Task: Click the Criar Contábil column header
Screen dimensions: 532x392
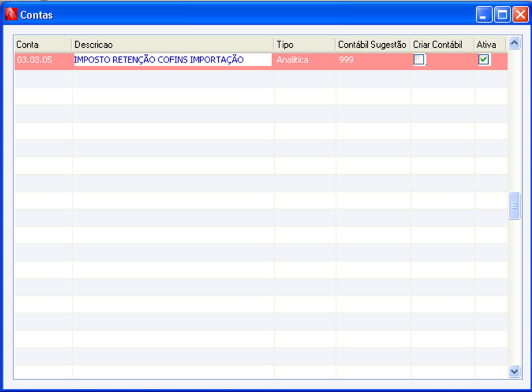Action: click(441, 44)
